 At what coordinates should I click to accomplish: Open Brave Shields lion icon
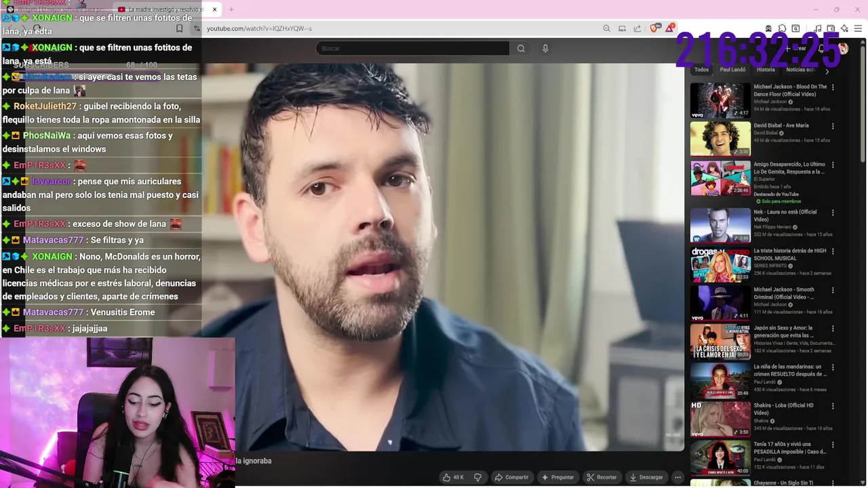click(654, 28)
